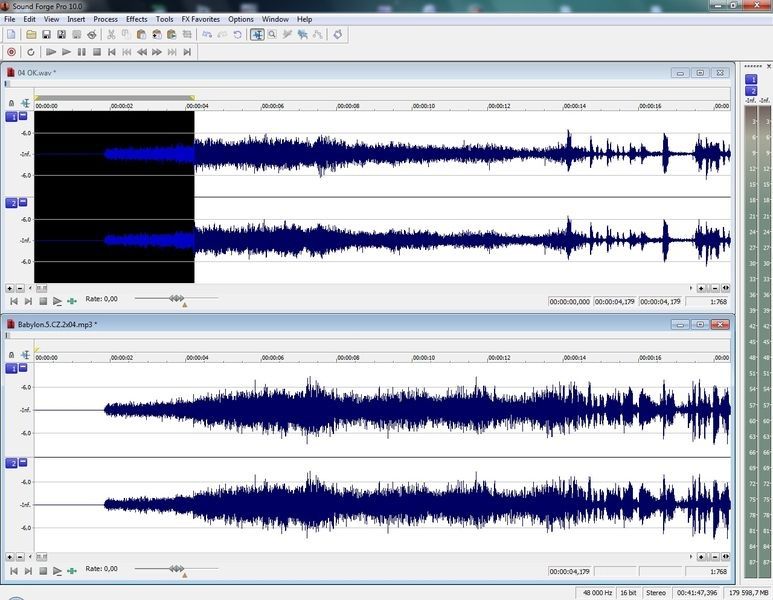This screenshot has width=773, height=600.
Task: Click Go to Start in Babylon.5.CZ.2x04.mp3 window
Action: click(14, 570)
